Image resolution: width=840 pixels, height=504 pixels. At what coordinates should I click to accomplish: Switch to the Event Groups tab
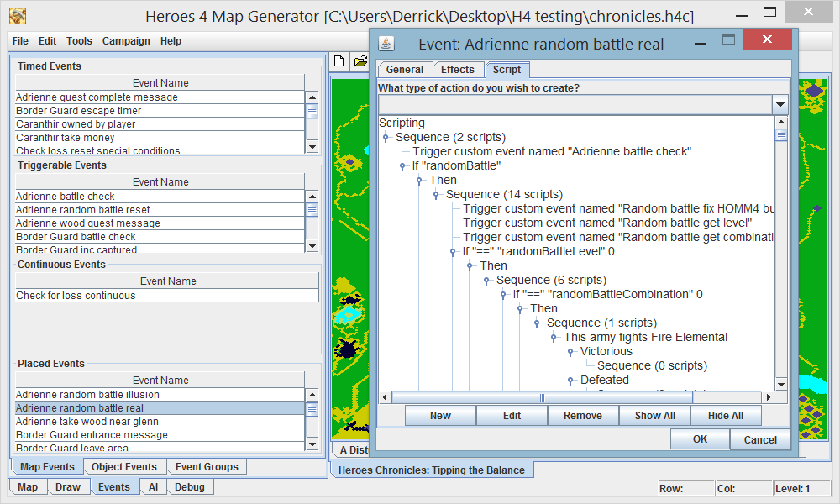[207, 466]
